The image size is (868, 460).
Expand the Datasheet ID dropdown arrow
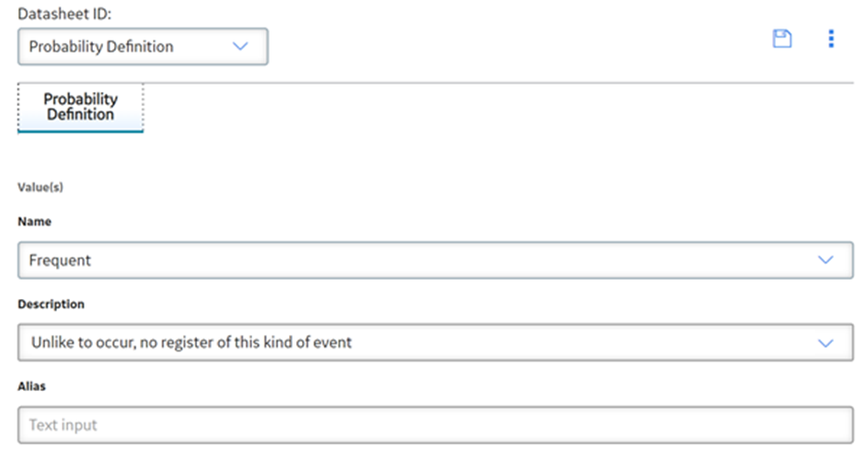coord(240,47)
